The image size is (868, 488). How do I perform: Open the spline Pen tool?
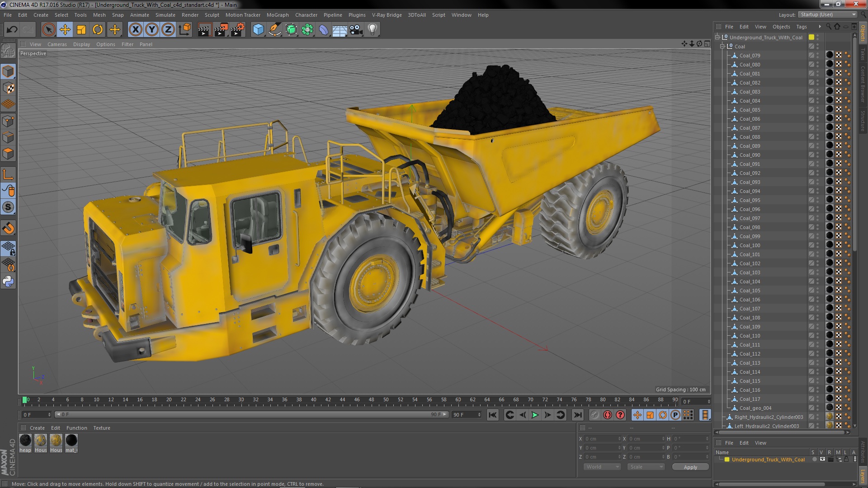coord(275,30)
